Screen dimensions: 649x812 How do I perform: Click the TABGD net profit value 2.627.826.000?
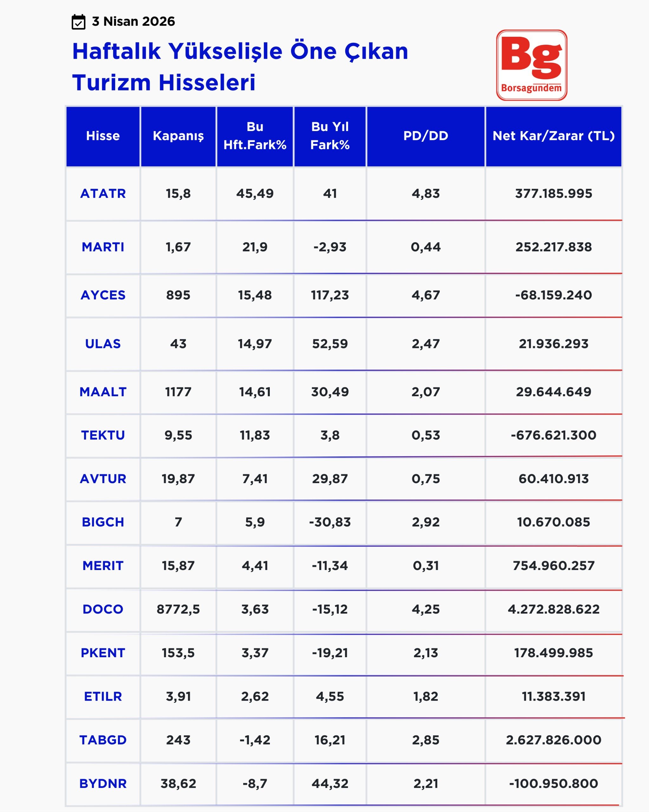[553, 740]
